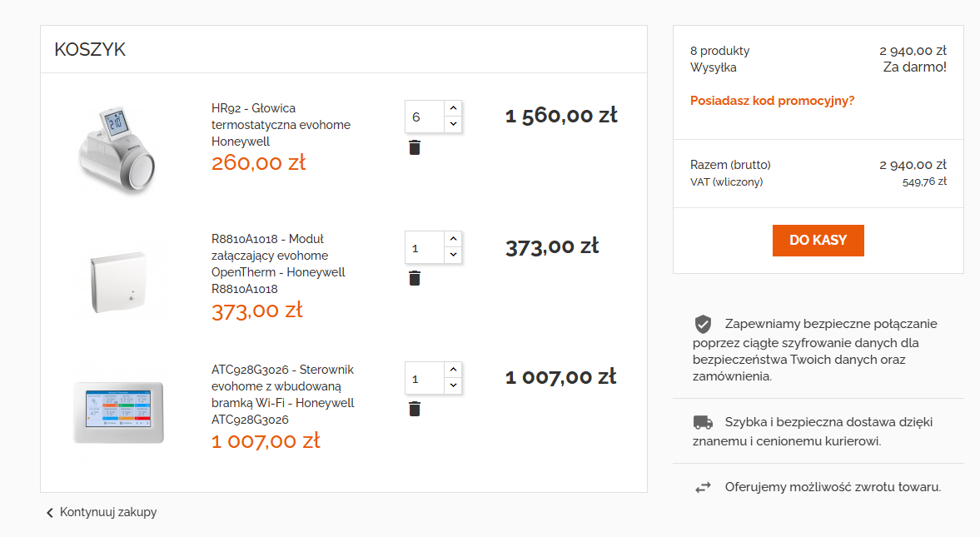View the evohome Wi-Fi controller thumbnail
This screenshot has width=980, height=537.
[117, 411]
